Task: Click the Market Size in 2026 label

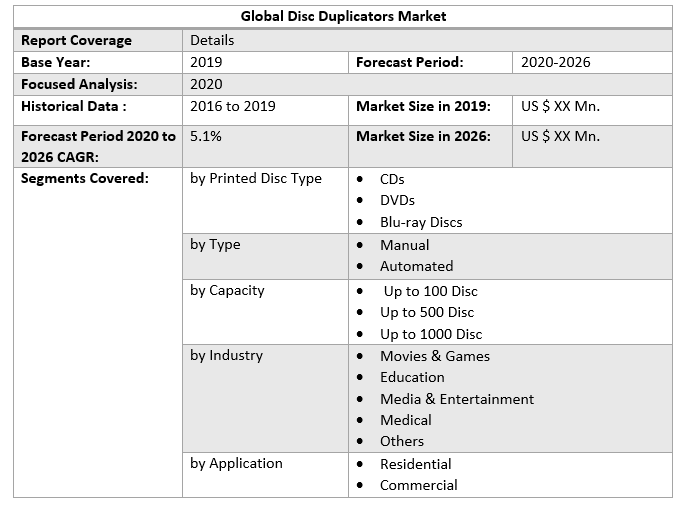Action: [423, 136]
